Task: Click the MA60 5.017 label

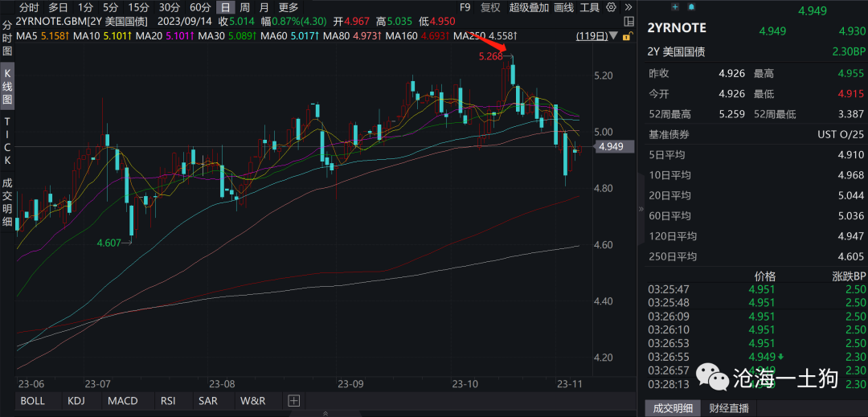Action: point(290,36)
